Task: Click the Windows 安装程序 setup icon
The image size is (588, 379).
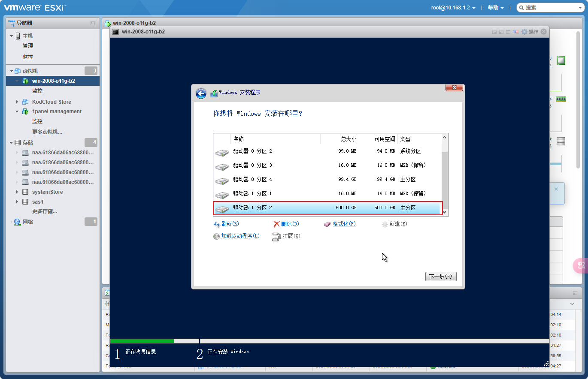Action: (x=214, y=93)
